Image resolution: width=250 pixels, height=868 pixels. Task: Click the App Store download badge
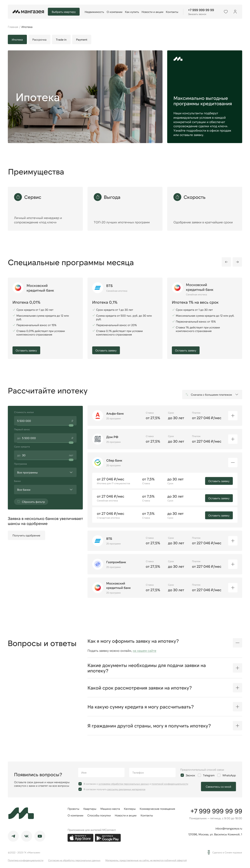coord(80,838)
